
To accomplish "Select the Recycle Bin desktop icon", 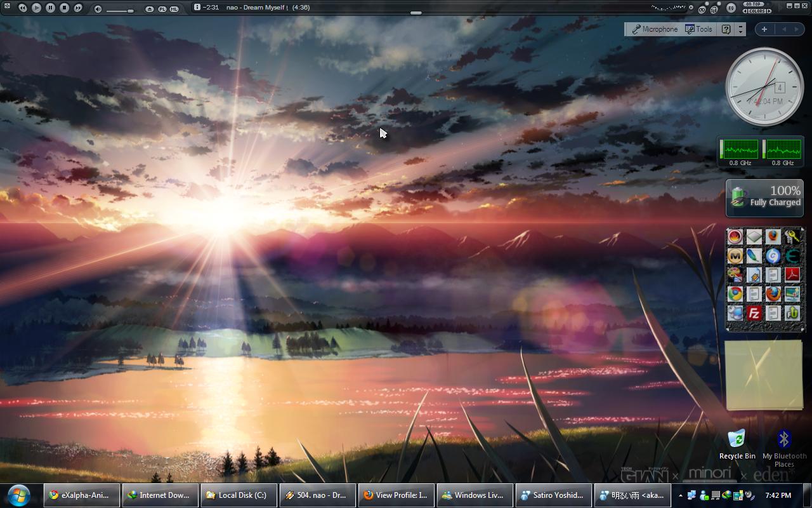I will 737,444.
